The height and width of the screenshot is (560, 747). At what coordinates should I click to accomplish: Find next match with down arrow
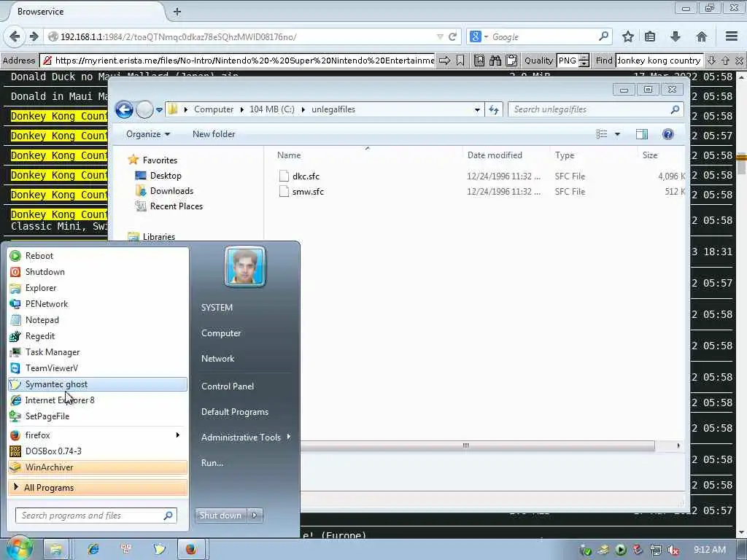click(x=711, y=61)
